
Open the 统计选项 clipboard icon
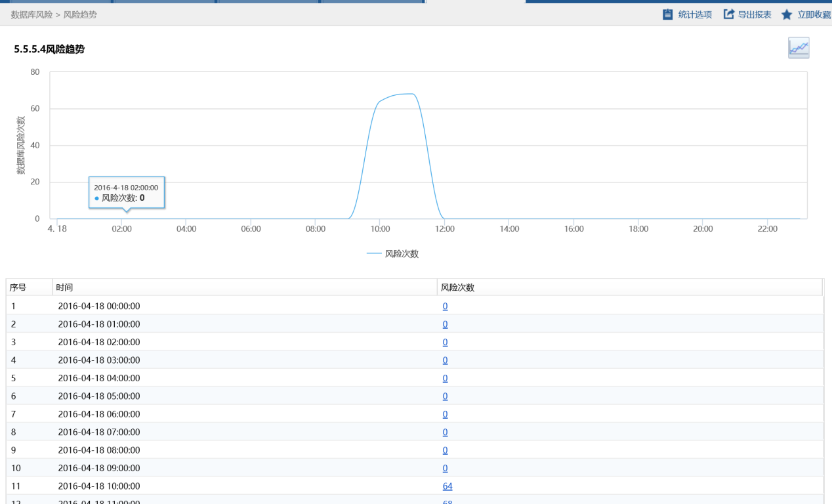668,14
